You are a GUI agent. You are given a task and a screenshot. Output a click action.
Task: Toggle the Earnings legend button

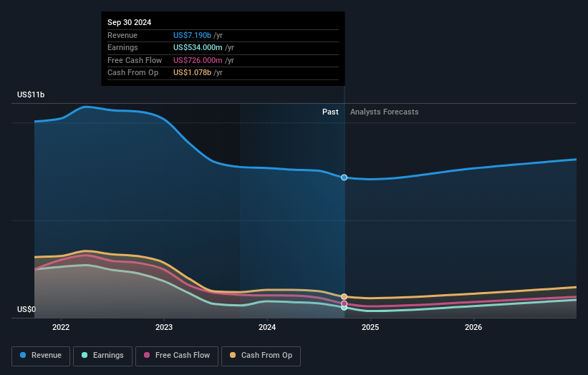[x=102, y=356]
